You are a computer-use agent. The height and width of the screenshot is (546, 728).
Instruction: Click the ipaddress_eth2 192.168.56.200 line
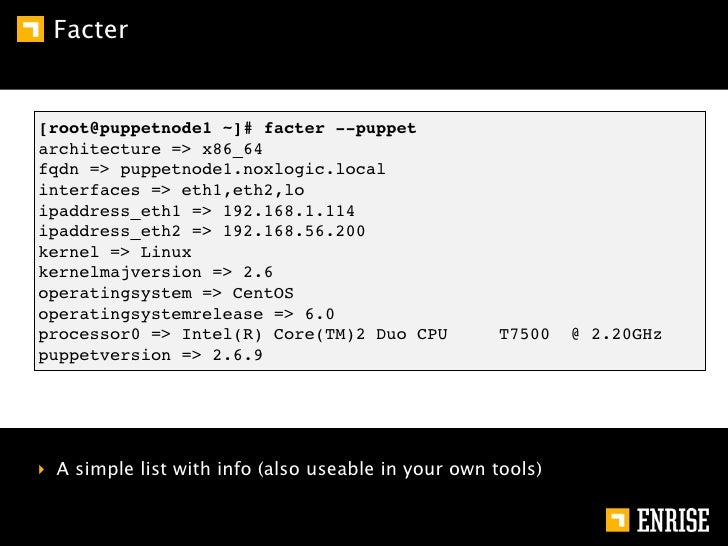pos(202,231)
